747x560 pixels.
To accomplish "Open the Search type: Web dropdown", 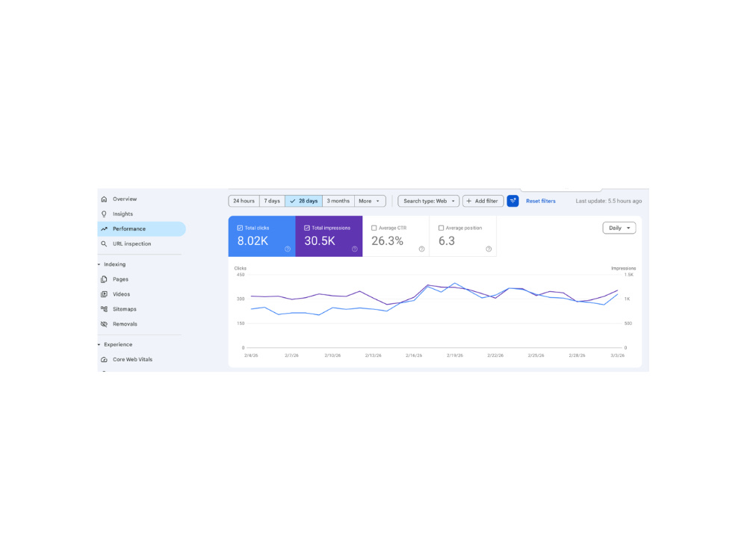I will [x=429, y=201].
